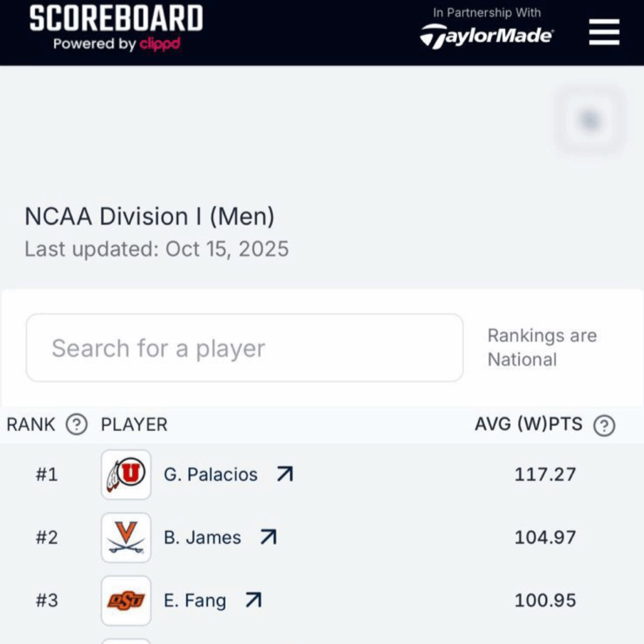Image resolution: width=644 pixels, height=644 pixels.
Task: Click the RANK column header
Action: tap(31, 425)
